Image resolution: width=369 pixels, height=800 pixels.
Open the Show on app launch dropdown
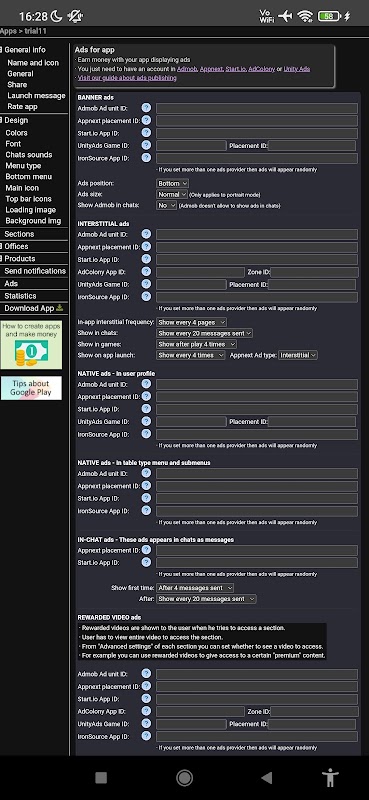click(x=191, y=355)
